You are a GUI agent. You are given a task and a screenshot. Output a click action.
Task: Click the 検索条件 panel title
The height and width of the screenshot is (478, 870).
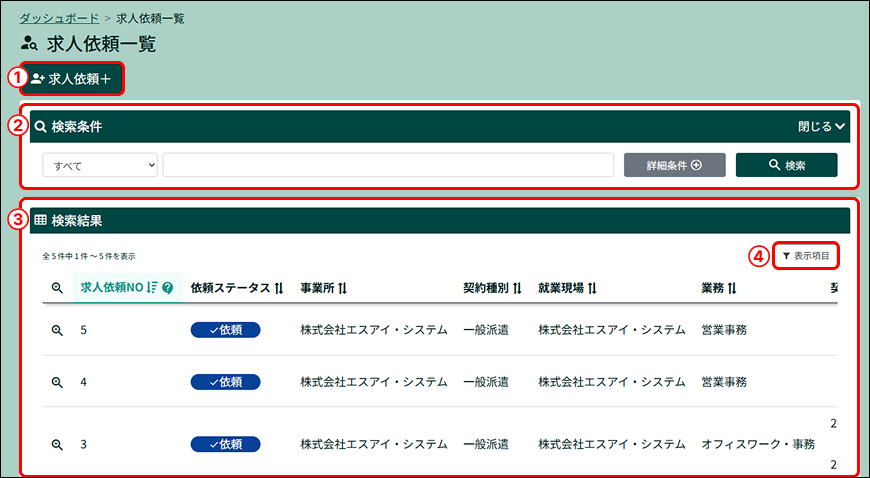(77, 127)
